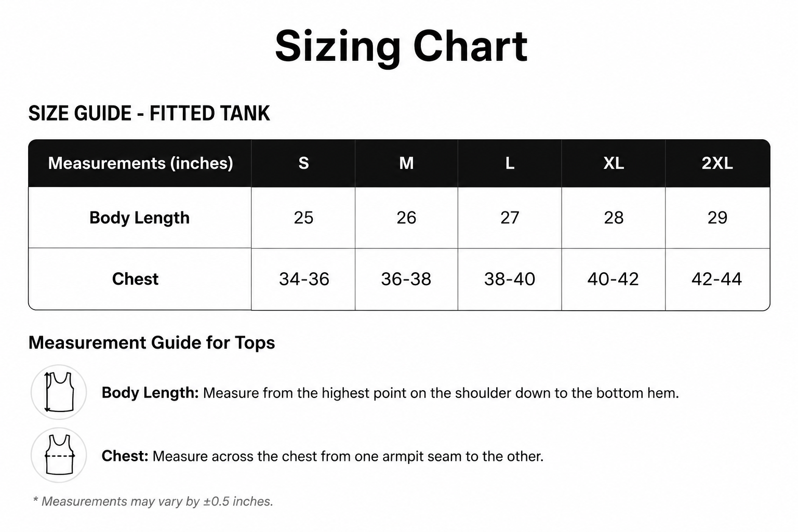Image resolution: width=798 pixels, height=532 pixels.
Task: Click the Body Length: description text
Action: pos(390,393)
